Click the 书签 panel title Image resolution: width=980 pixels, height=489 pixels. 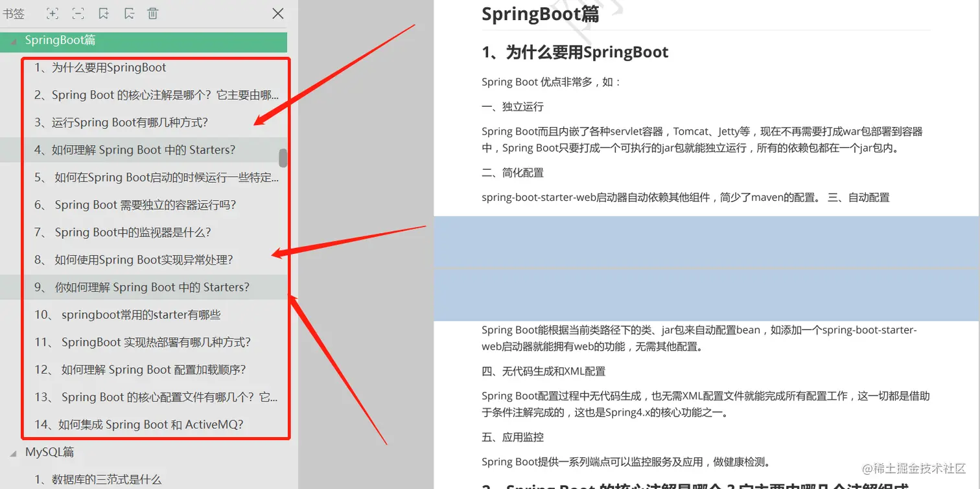point(14,13)
